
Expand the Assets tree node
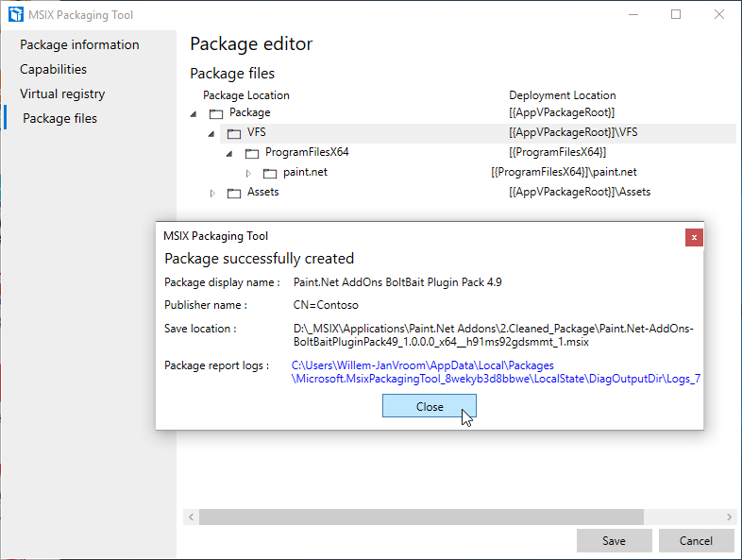point(212,193)
